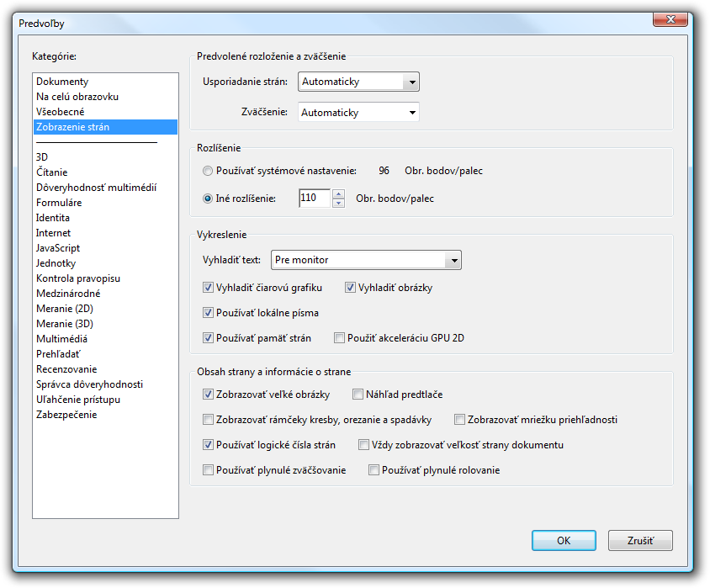710x588 pixels.
Task: Check Zobrazovať mriežku priehľadnosti
Action: pos(459,419)
